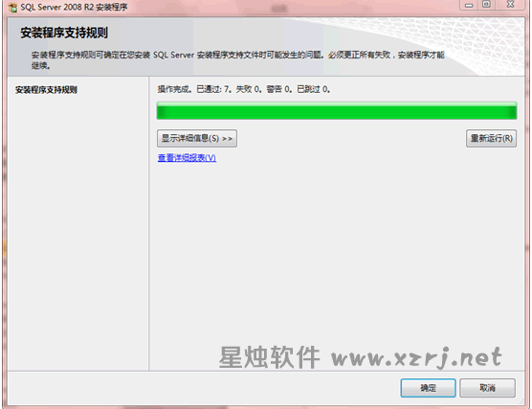Click the bold 安装程序支持规则 page heading
Viewport: 532px width, 409px height.
64,33
